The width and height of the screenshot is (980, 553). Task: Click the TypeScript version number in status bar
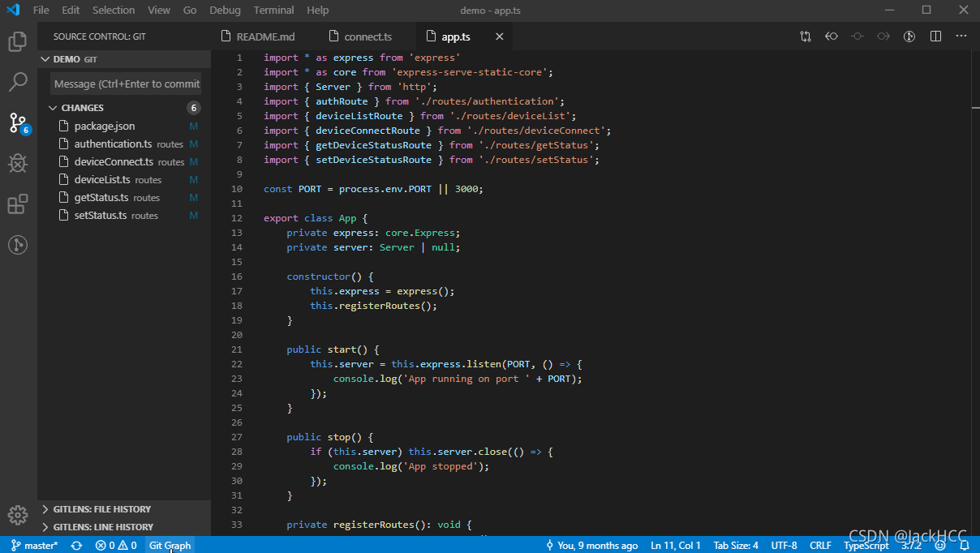point(911,546)
